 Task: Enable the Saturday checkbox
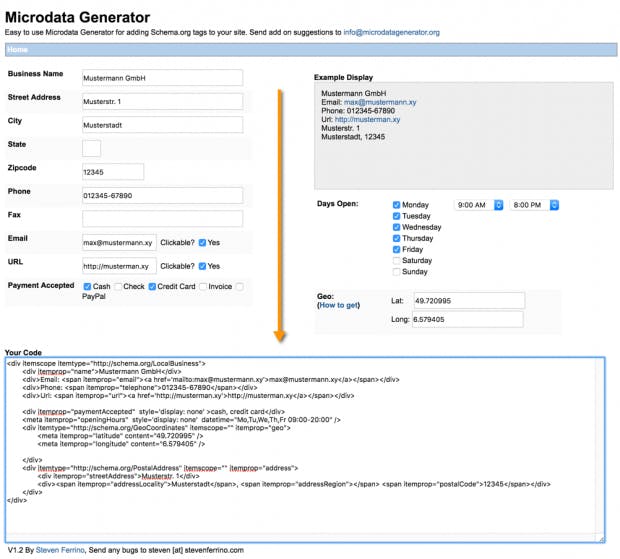tap(396, 261)
